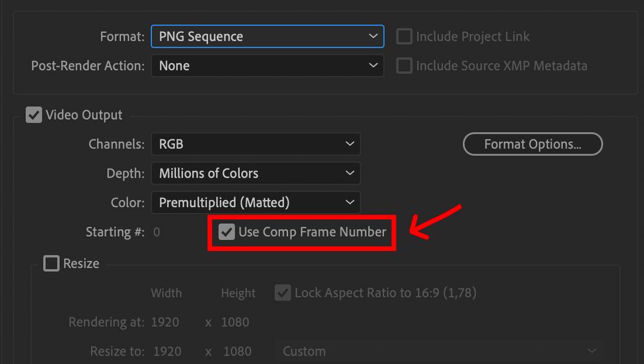Click the Resize to height value 1080
Screen dimensions: 644x364
point(238,351)
